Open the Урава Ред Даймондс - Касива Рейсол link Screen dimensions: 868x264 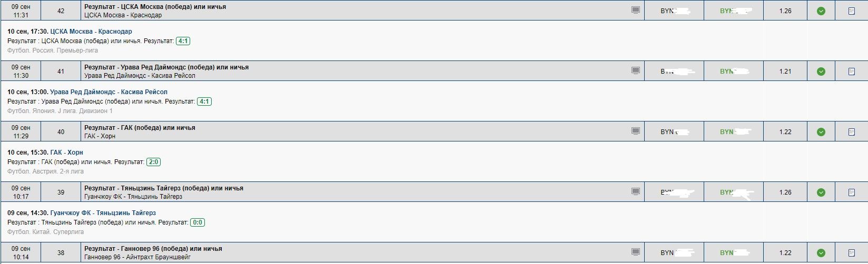point(108,92)
